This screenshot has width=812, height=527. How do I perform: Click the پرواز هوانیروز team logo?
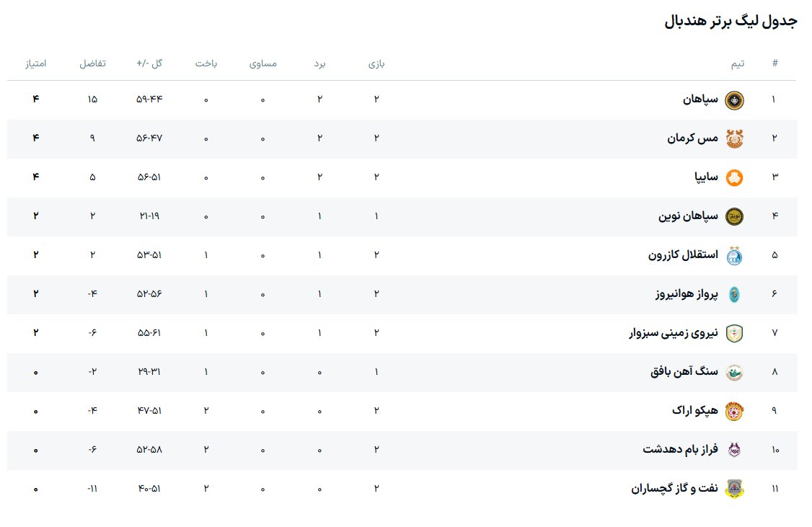point(733,294)
